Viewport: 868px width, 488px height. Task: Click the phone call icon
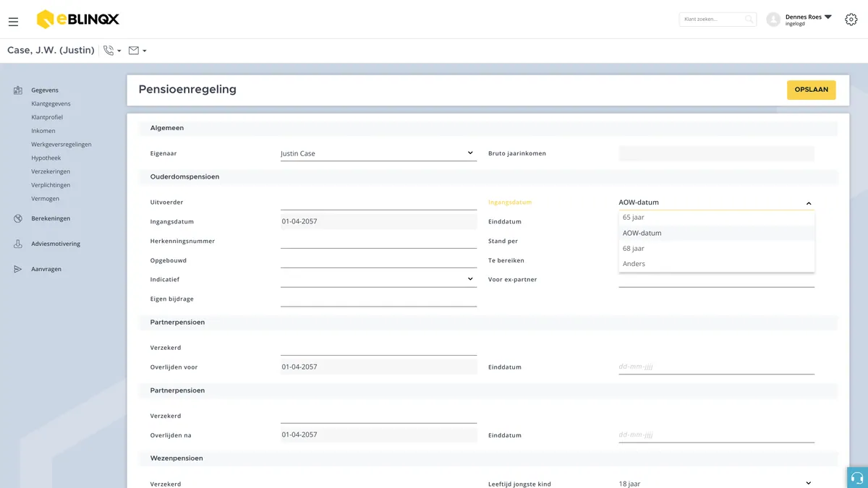pos(109,51)
